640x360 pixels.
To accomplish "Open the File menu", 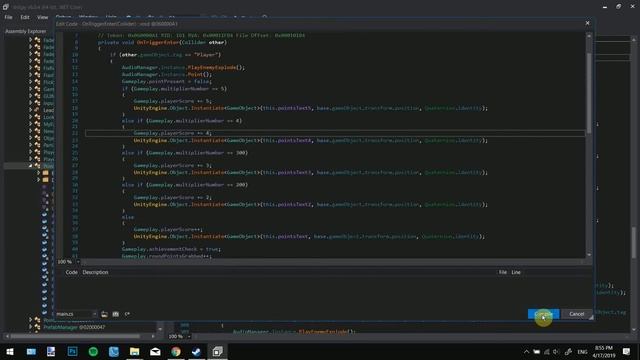I will click(x=8, y=18).
